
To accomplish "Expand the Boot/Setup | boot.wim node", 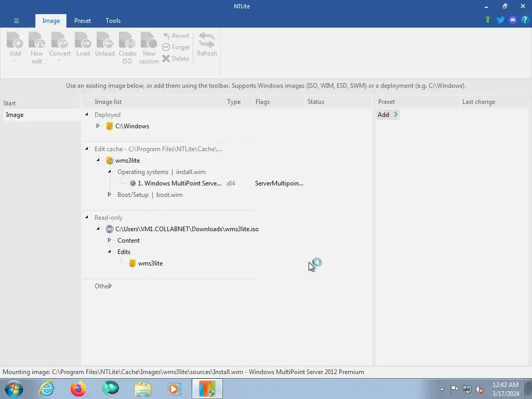I will (x=110, y=194).
